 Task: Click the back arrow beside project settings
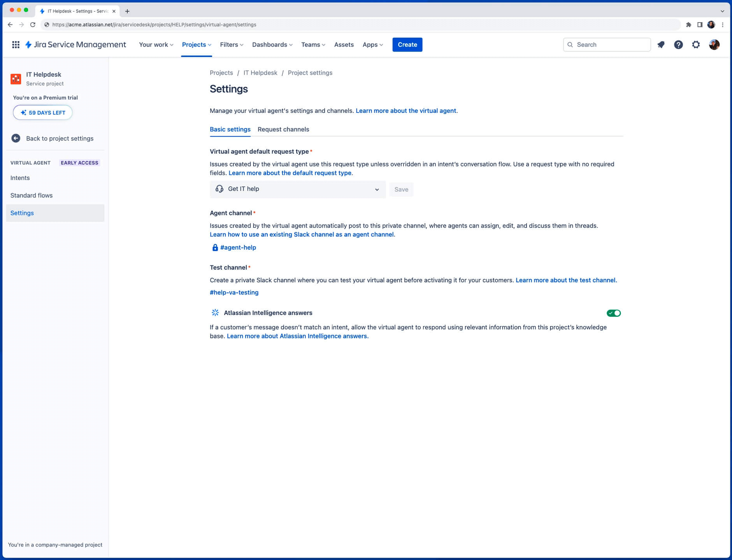pos(16,138)
